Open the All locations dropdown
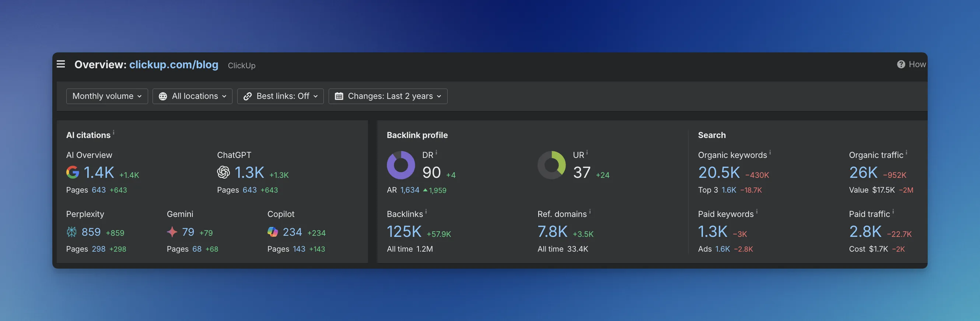Viewport: 980px width, 321px height. coord(192,96)
